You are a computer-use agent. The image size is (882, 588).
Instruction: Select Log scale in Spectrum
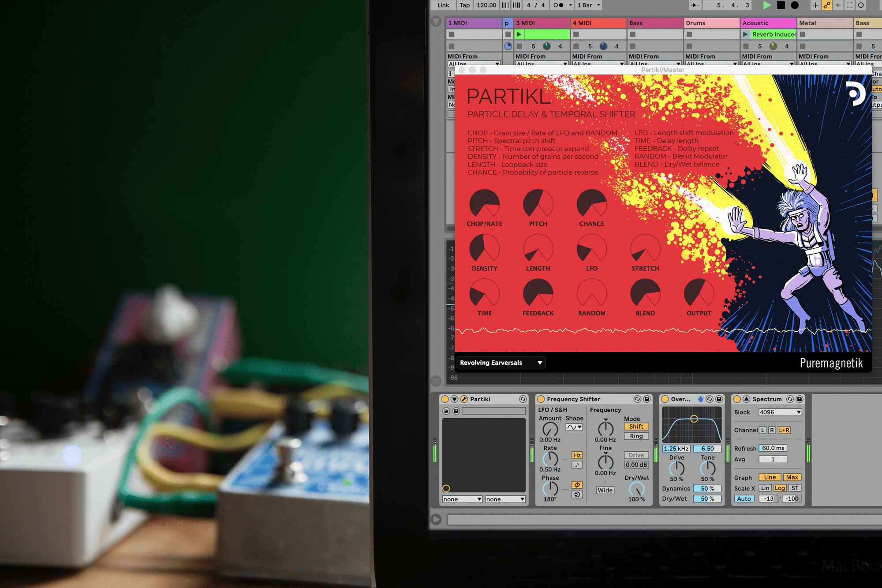tap(780, 488)
